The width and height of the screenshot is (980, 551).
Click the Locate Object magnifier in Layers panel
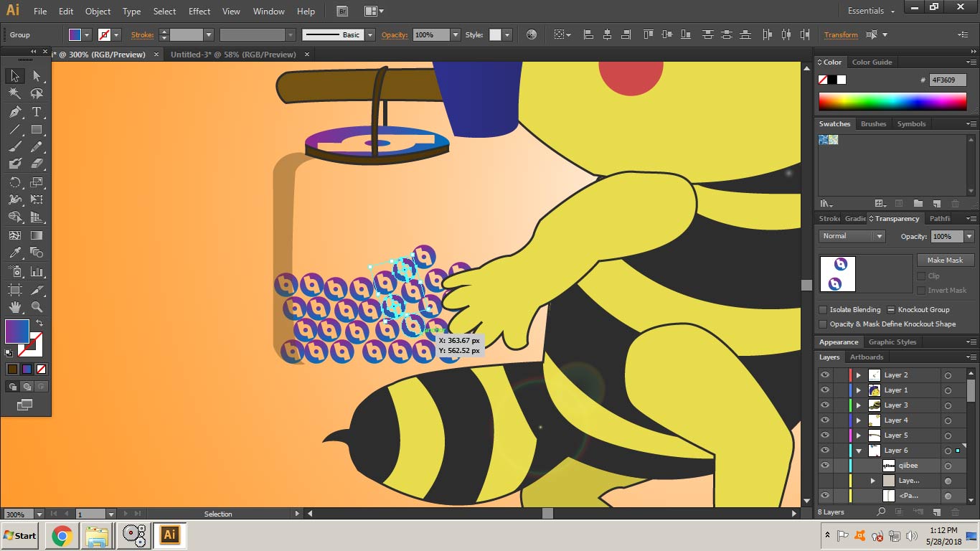(881, 512)
